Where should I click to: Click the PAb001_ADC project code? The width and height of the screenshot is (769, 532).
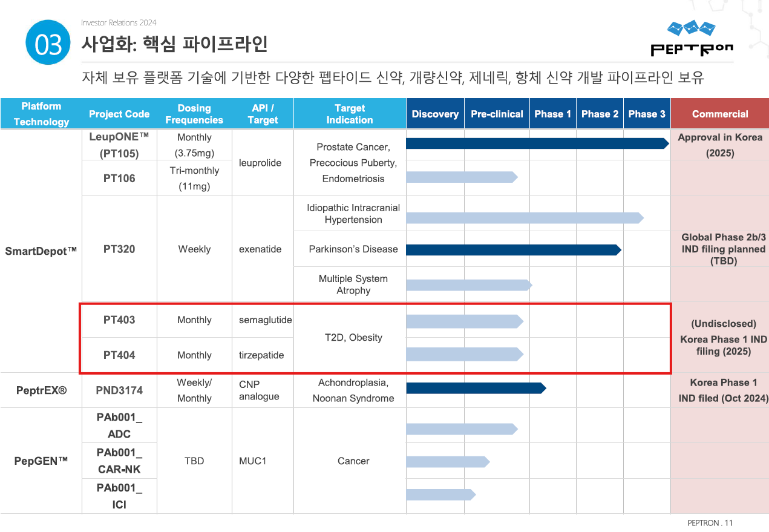coord(119,425)
